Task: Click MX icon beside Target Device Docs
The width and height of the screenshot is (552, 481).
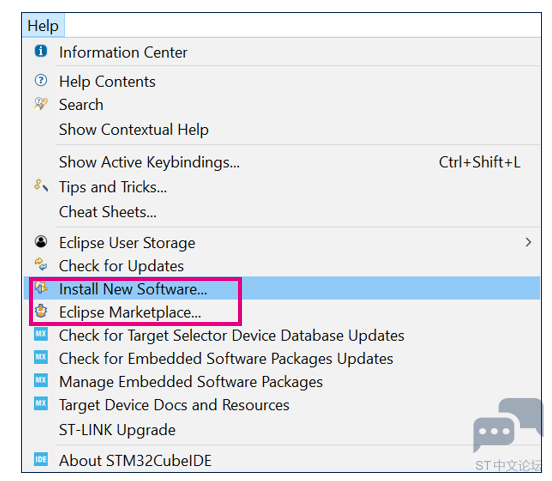Action: [x=41, y=404]
